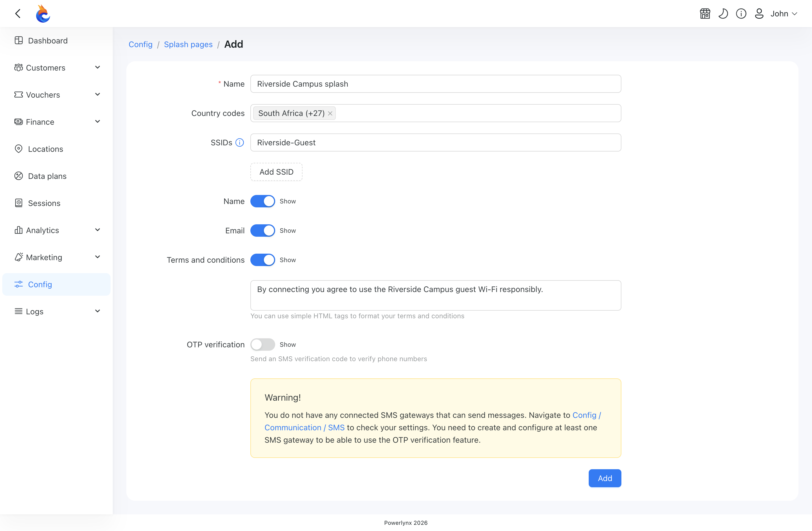Viewport: 812px width, 531px height.
Task: Open the John user dropdown
Action: pos(784,14)
